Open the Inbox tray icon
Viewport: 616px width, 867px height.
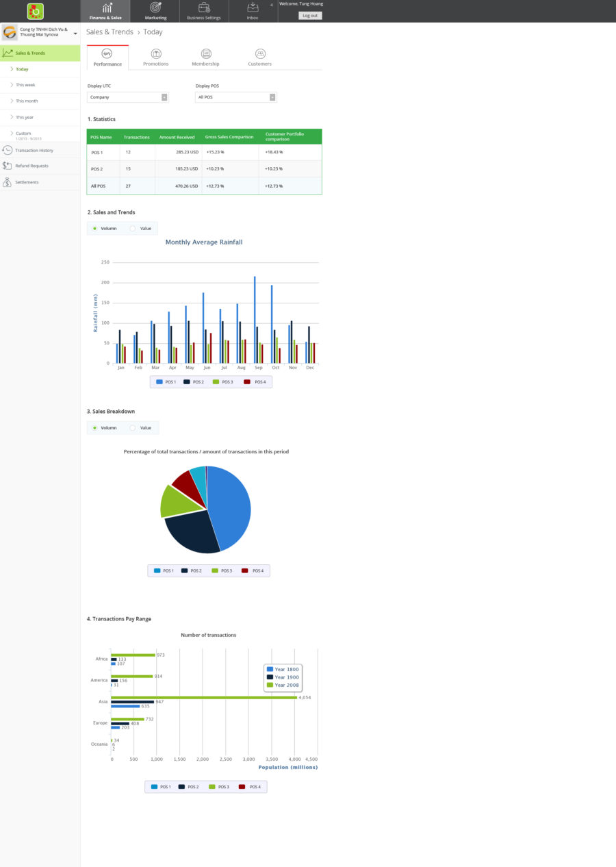coord(253,8)
